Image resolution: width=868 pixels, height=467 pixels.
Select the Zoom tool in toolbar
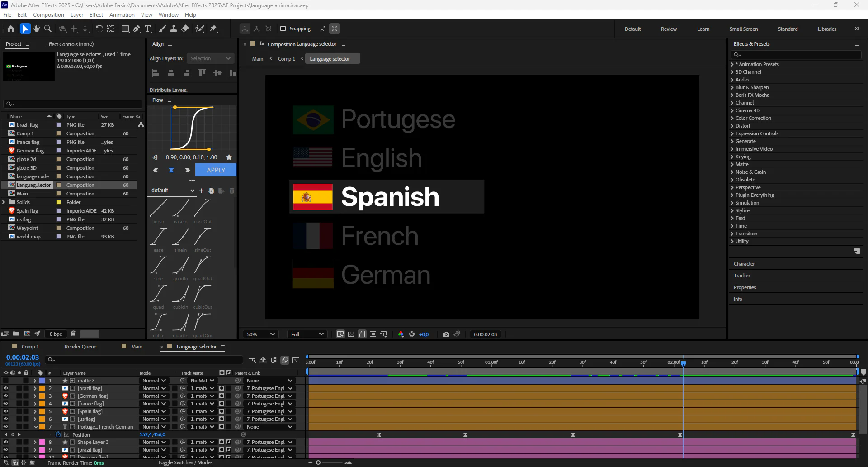(x=48, y=29)
